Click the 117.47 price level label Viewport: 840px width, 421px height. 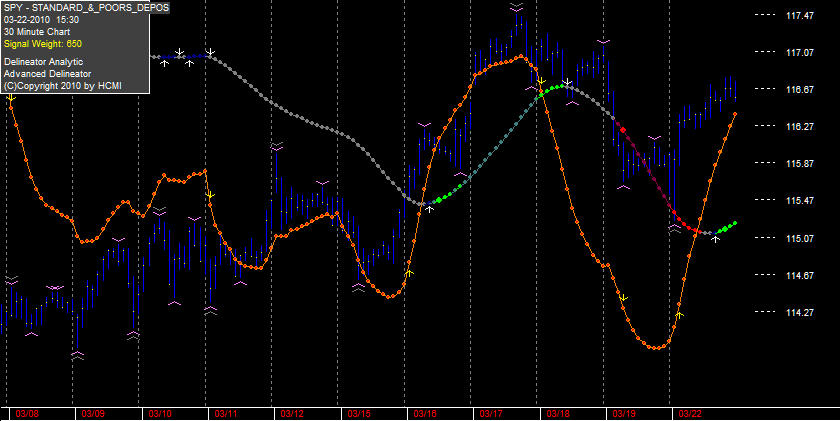click(x=800, y=16)
